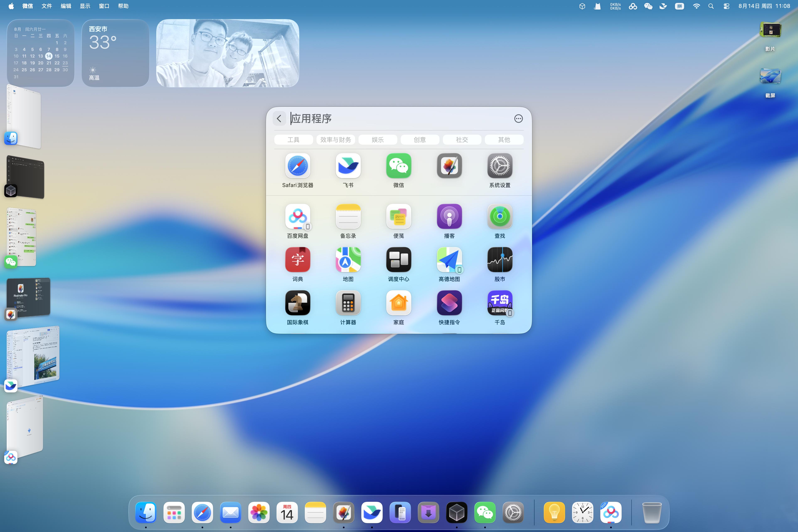Launch 百度网盘 from the apps grid
The image size is (798, 532).
click(298, 217)
